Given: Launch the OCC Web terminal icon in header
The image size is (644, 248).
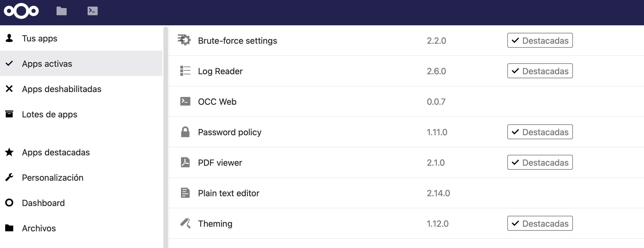Looking at the screenshot, I should (92, 11).
